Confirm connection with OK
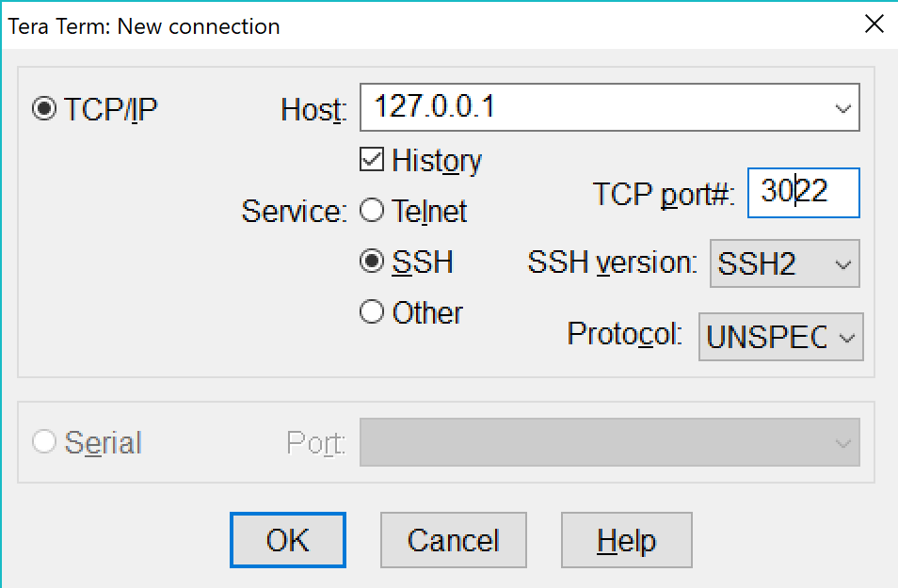 pyautogui.click(x=287, y=540)
